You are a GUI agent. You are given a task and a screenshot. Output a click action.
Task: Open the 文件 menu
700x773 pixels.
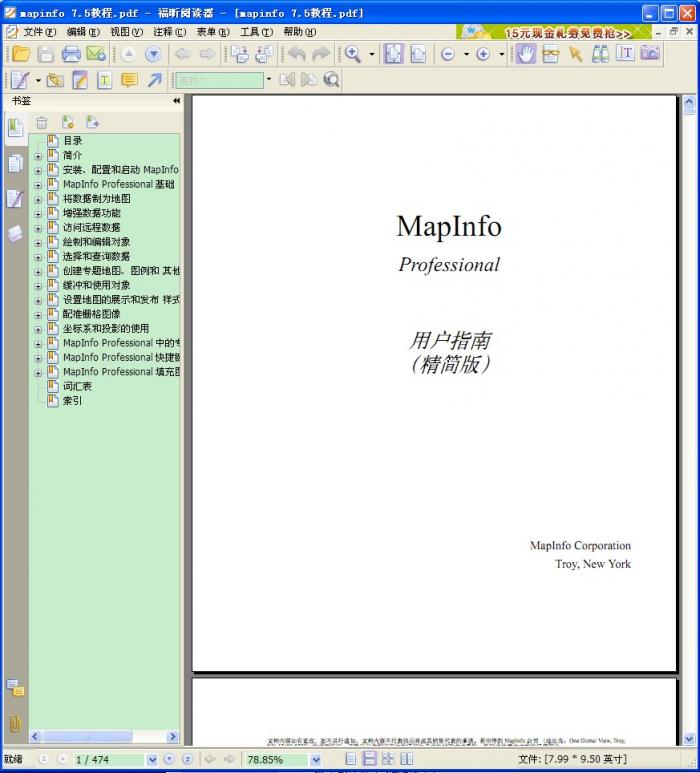point(39,32)
